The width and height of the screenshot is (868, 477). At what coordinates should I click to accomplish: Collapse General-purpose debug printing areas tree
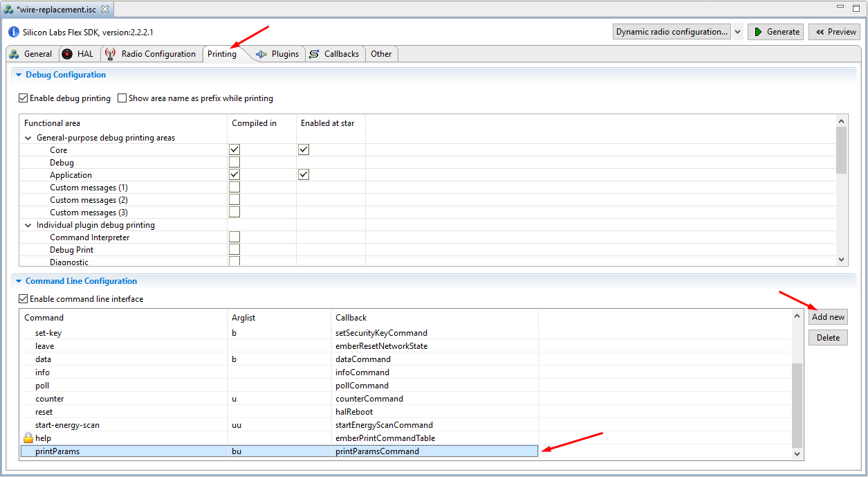[x=28, y=138]
